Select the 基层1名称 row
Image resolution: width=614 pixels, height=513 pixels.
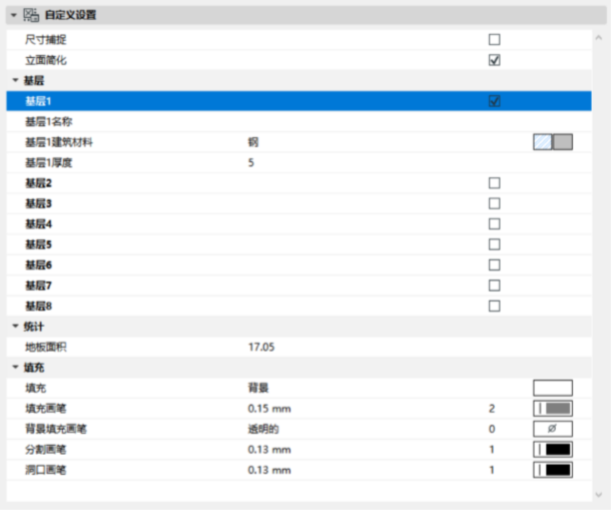(299, 121)
